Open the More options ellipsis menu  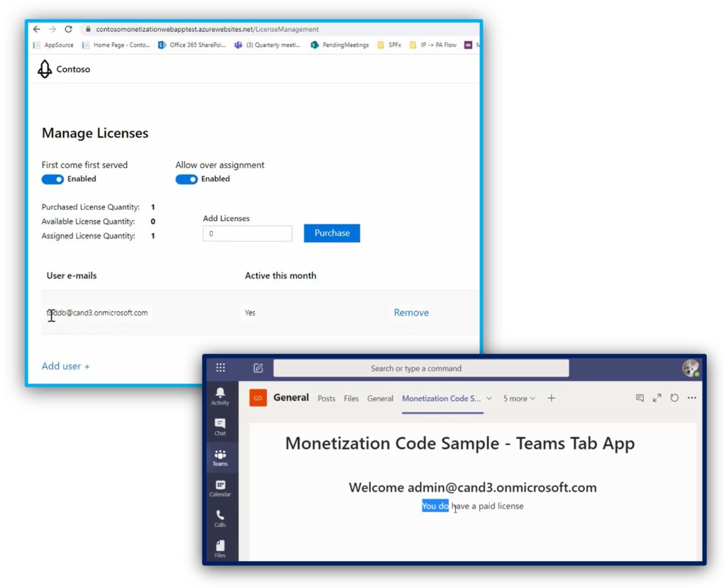tap(692, 398)
